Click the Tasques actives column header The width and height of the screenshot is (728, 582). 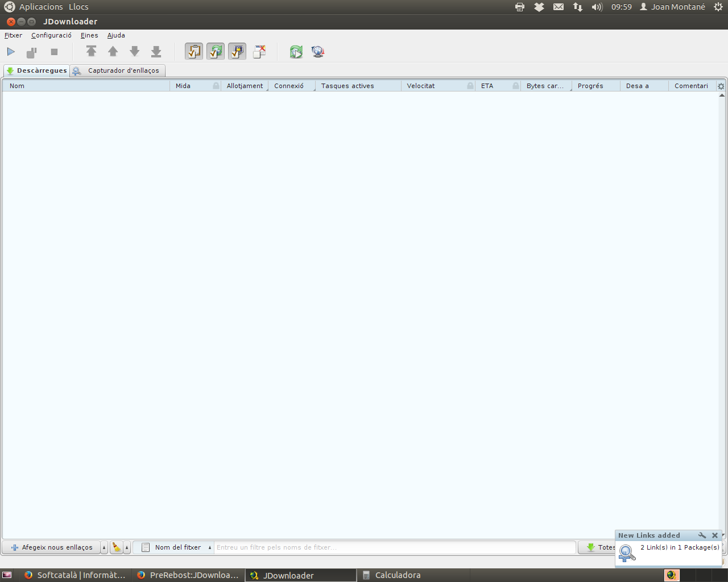pos(358,86)
